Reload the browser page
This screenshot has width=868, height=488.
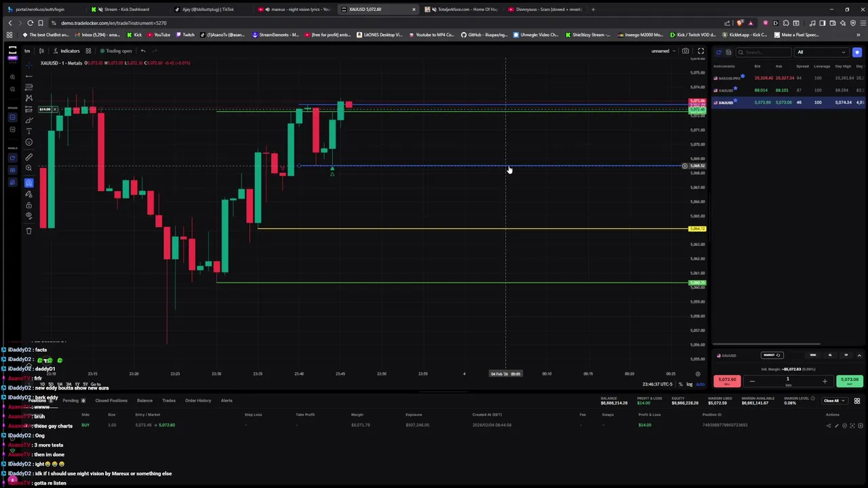[30, 22]
